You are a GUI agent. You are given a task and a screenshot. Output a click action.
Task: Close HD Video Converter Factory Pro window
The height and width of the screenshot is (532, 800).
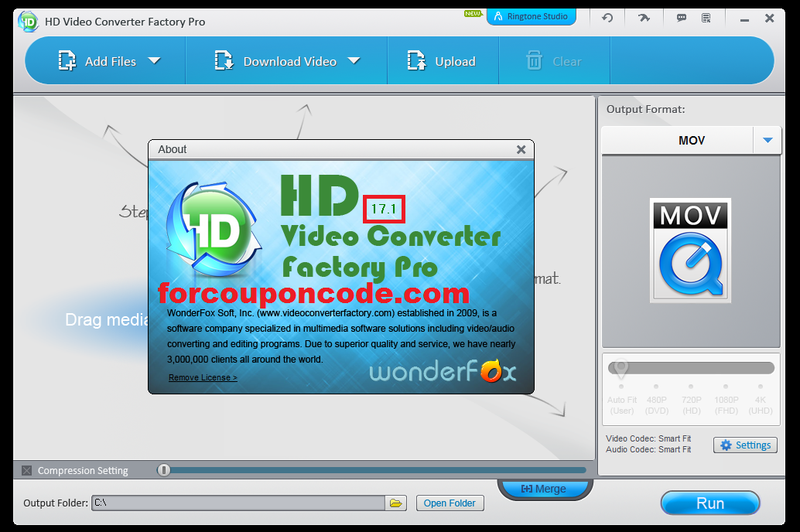tap(770, 19)
